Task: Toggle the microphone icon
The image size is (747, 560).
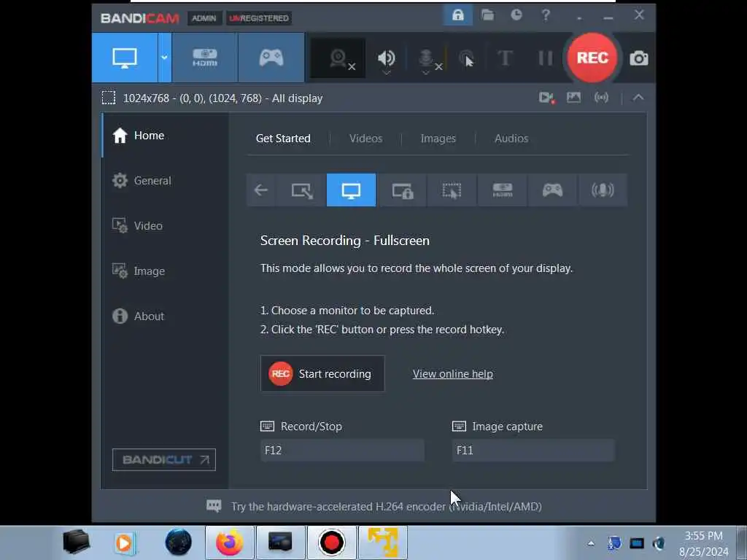Action: (426, 59)
